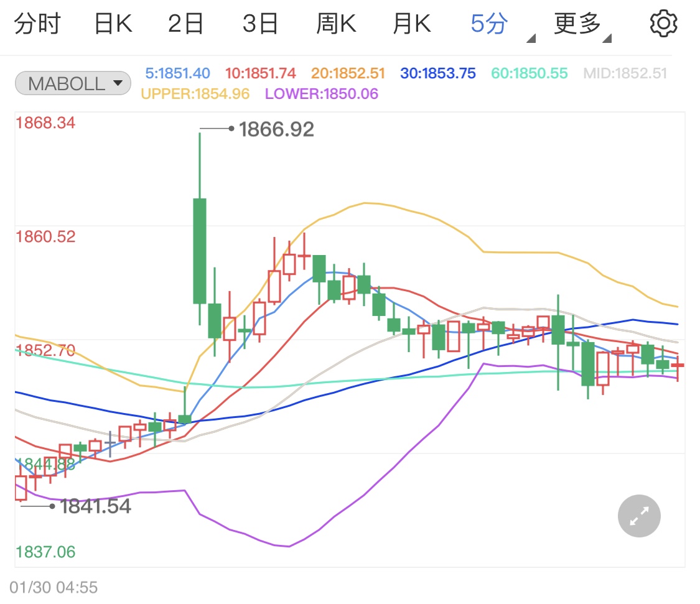Click the 60:1850.55 moving average label
This screenshot has height=604, width=700.
pyautogui.click(x=530, y=73)
